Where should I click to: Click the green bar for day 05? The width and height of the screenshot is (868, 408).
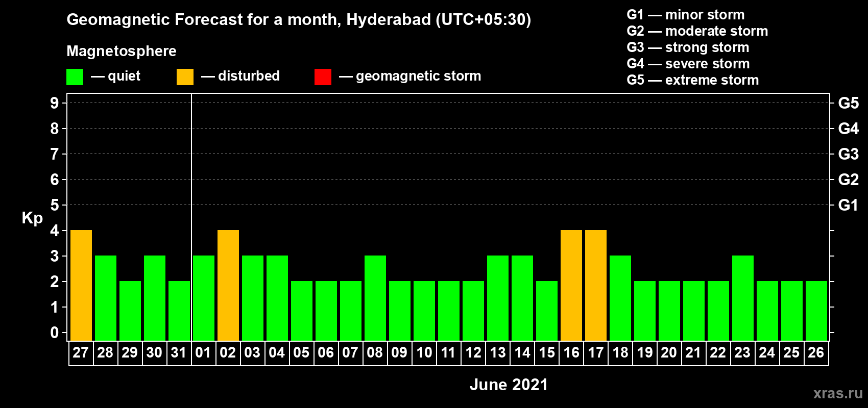[x=302, y=311]
